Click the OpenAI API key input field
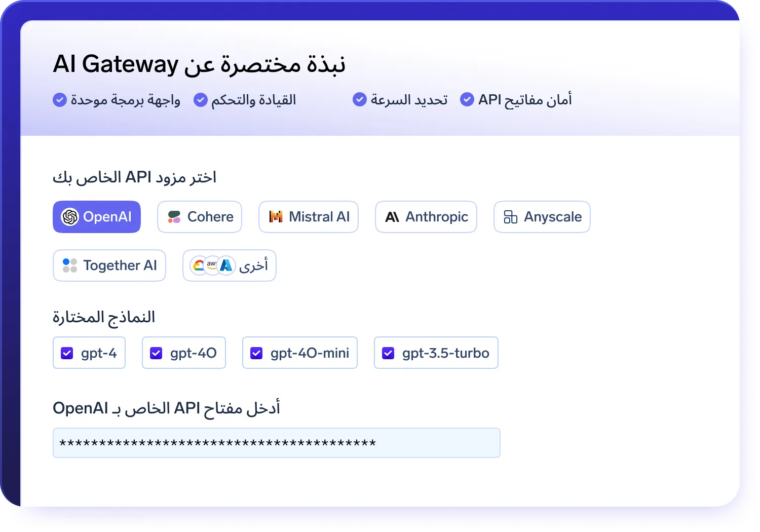 click(x=277, y=443)
